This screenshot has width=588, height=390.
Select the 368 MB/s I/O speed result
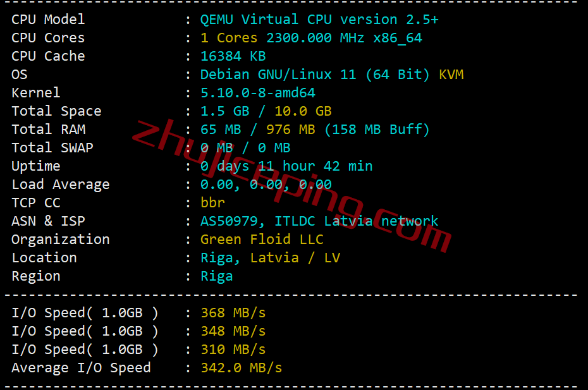(x=233, y=313)
